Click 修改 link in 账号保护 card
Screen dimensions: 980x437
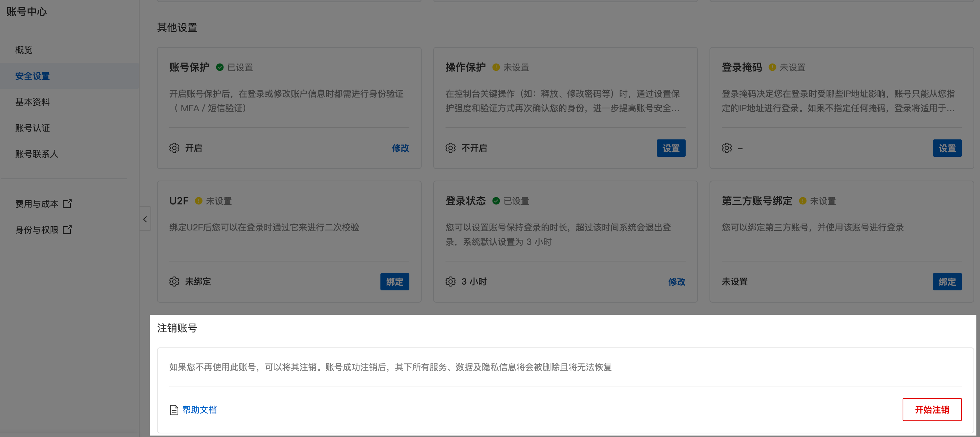(x=400, y=148)
